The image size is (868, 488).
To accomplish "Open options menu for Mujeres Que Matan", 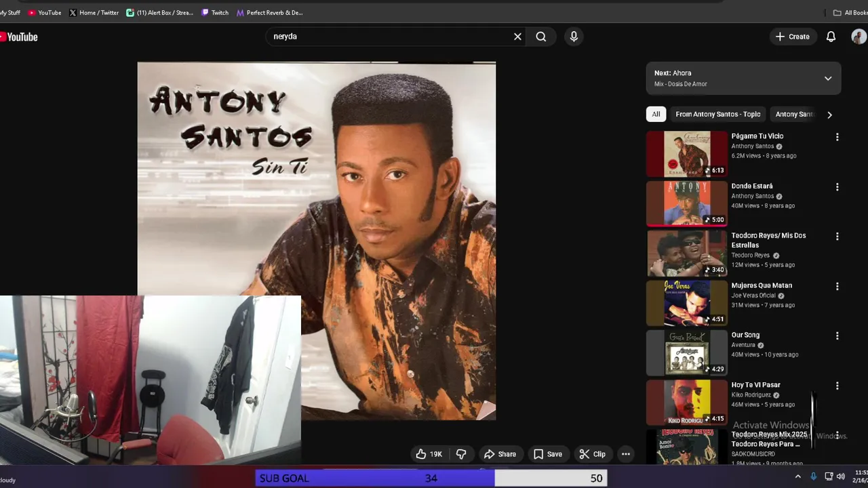I will click(837, 286).
